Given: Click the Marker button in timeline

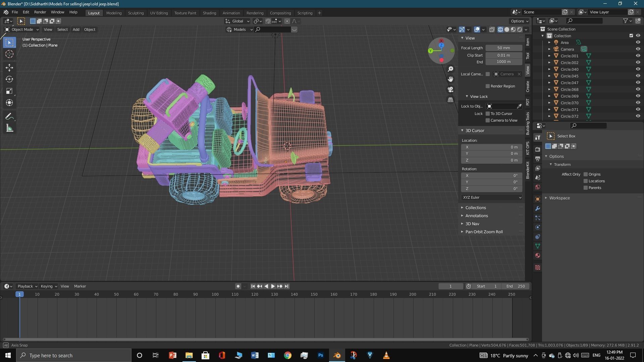Looking at the screenshot, I should pos(80,286).
